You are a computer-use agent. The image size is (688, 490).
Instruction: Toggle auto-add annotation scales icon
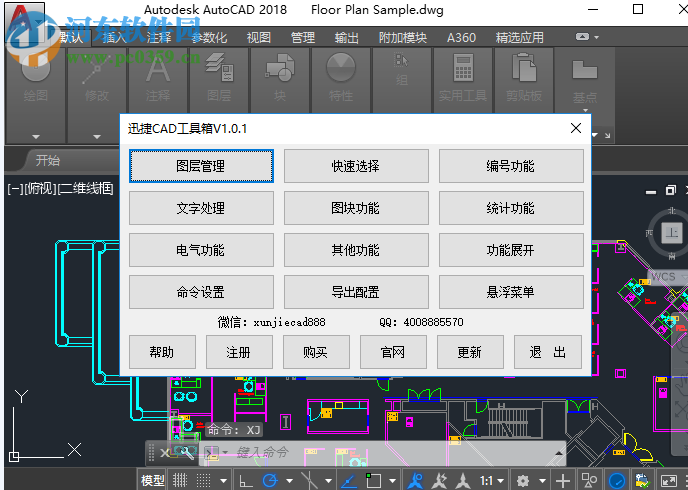pos(440,480)
